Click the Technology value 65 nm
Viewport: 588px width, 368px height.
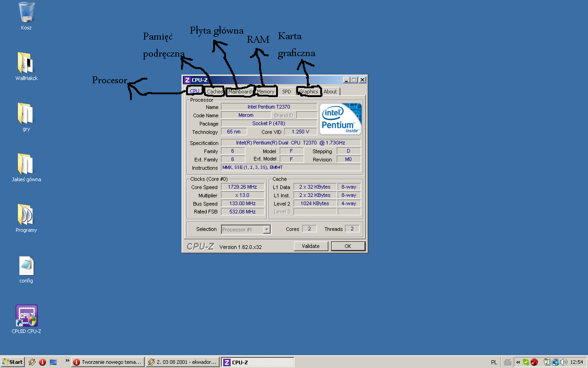(x=234, y=132)
